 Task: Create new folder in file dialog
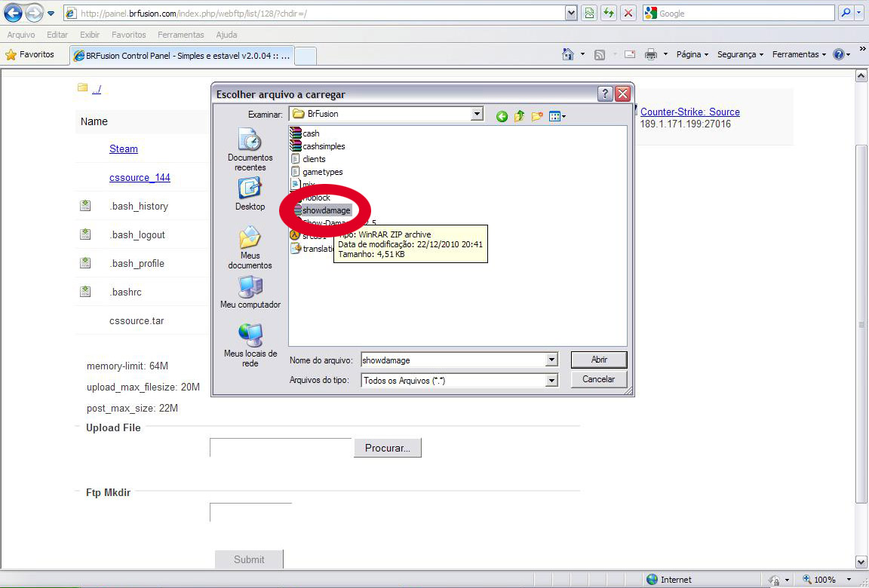click(x=537, y=116)
